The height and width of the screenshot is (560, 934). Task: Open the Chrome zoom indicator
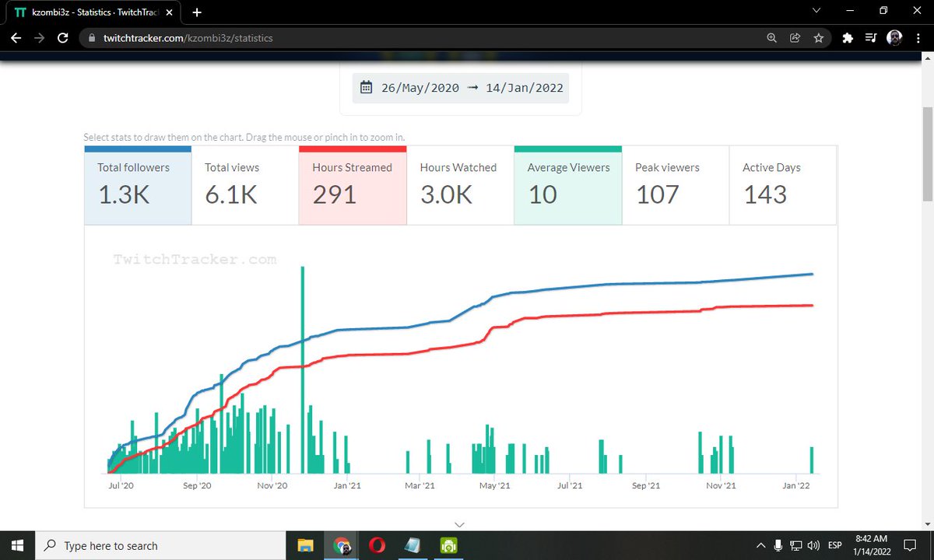click(x=771, y=37)
